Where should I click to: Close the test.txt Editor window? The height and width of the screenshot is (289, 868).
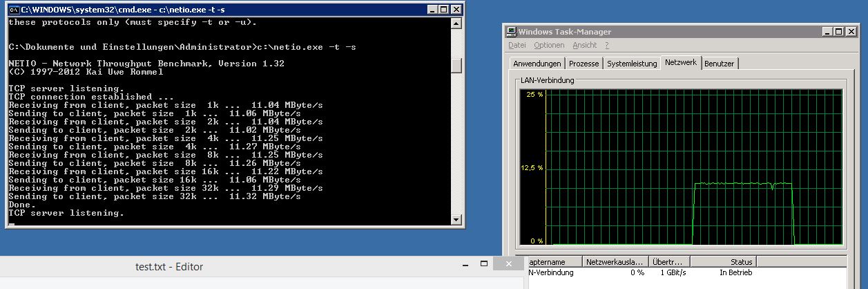coord(509,265)
